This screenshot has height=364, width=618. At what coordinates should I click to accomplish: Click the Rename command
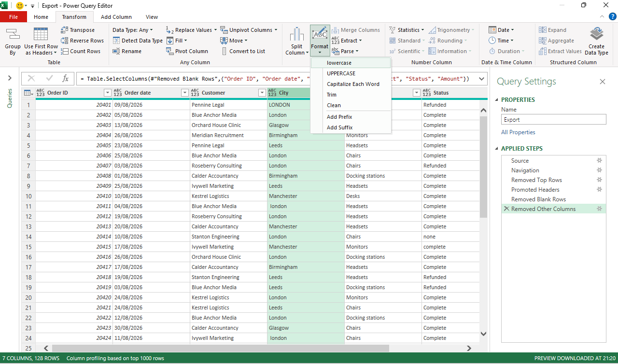(127, 51)
